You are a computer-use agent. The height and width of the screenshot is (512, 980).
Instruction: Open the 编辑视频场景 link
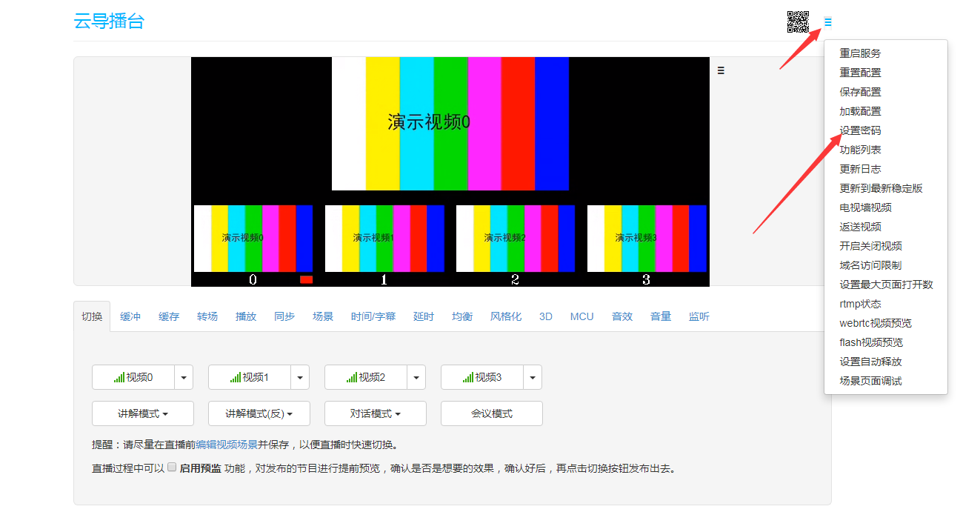[x=227, y=445]
